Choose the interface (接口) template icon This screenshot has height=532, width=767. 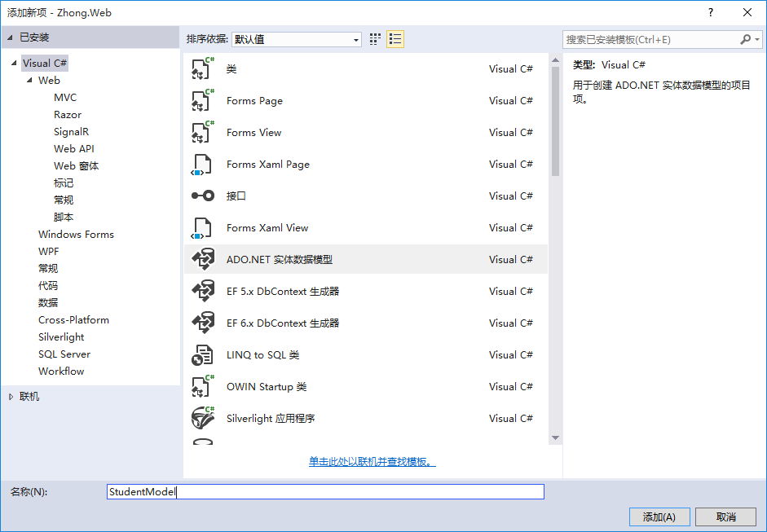tap(202, 196)
